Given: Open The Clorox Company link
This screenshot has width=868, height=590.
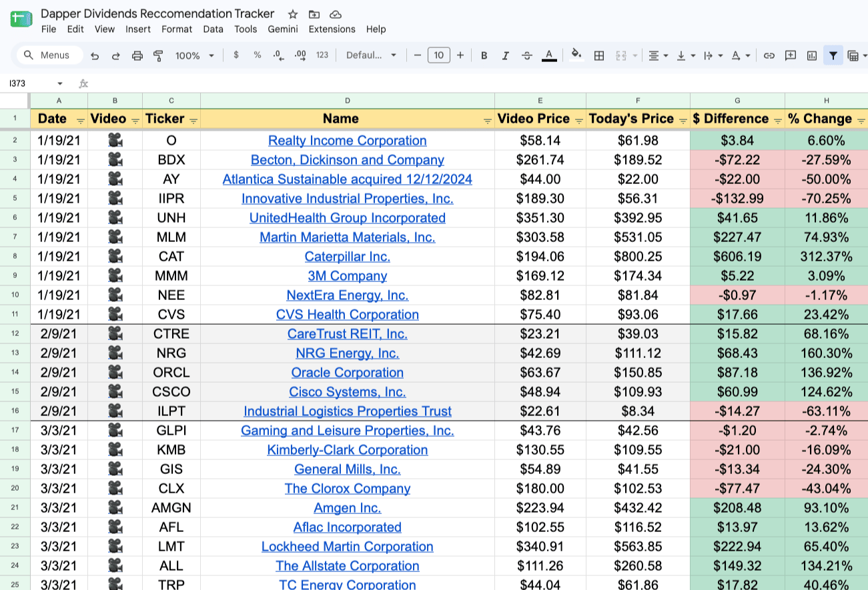Looking at the screenshot, I should point(348,489).
